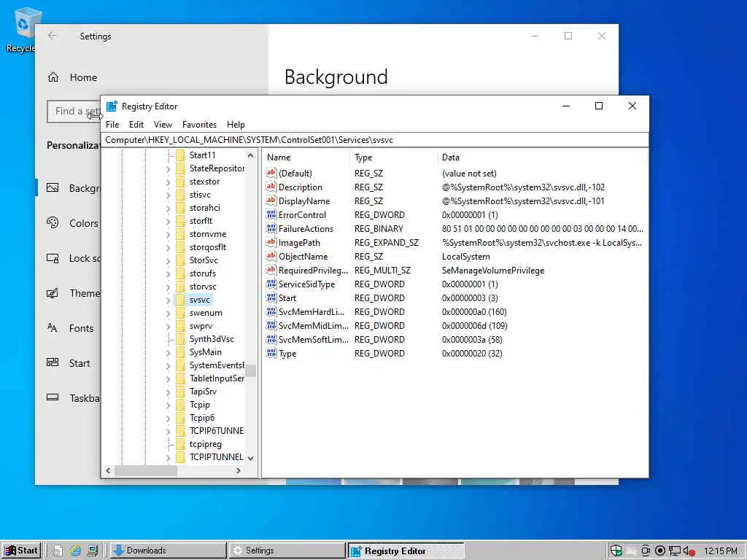
Task: Click the Colors palette icon in Settings
Action: tap(53, 223)
